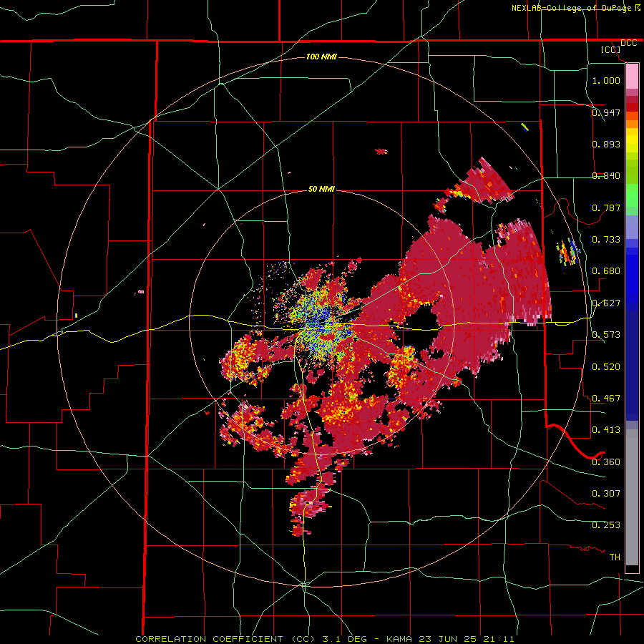Click the TH label at scale bottom
Viewport: 644px width, 644px height.
tap(615, 557)
